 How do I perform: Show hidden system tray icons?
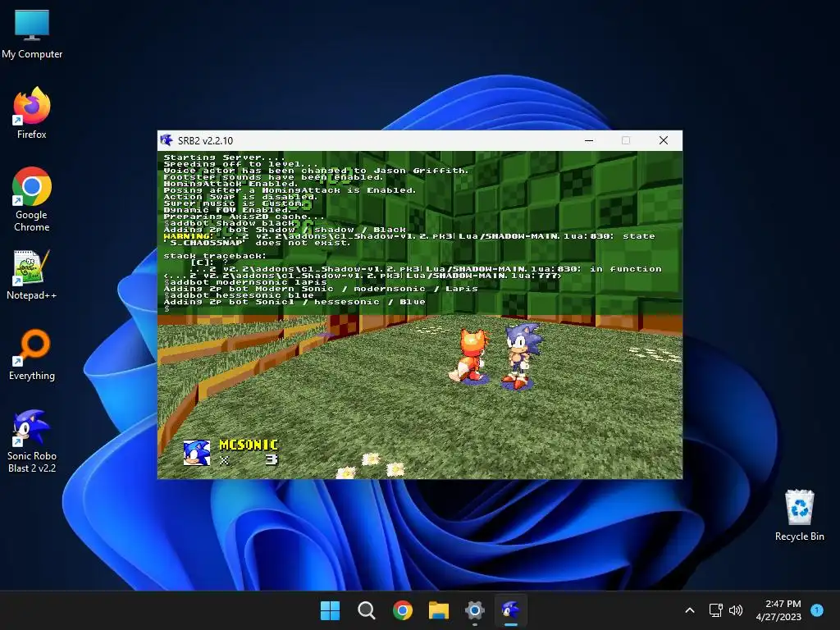click(690, 610)
